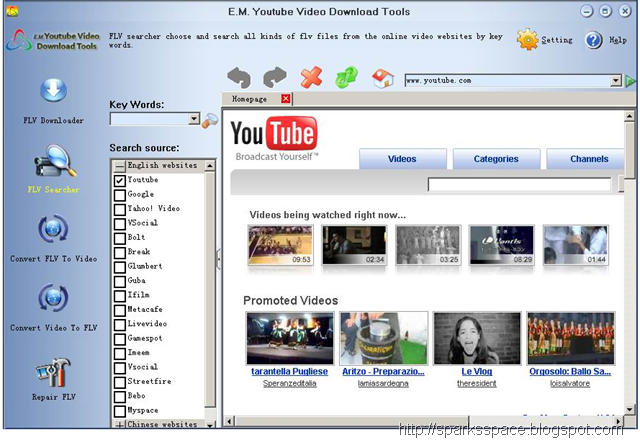
Task: Close the Homepage tab with red X
Action: click(x=286, y=98)
